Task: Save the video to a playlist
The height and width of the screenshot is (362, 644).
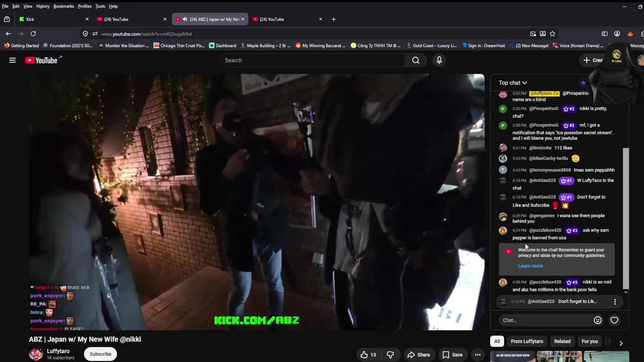Action: (452, 354)
